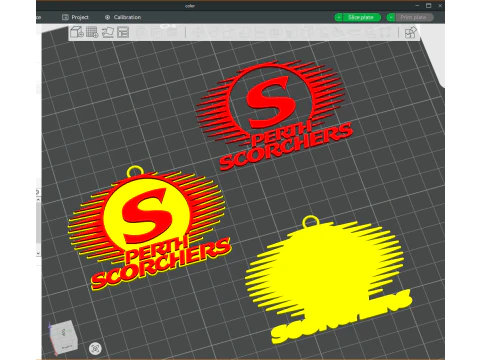
Task: Click the sidebar scrollbar down arrow
Action: [39, 253]
